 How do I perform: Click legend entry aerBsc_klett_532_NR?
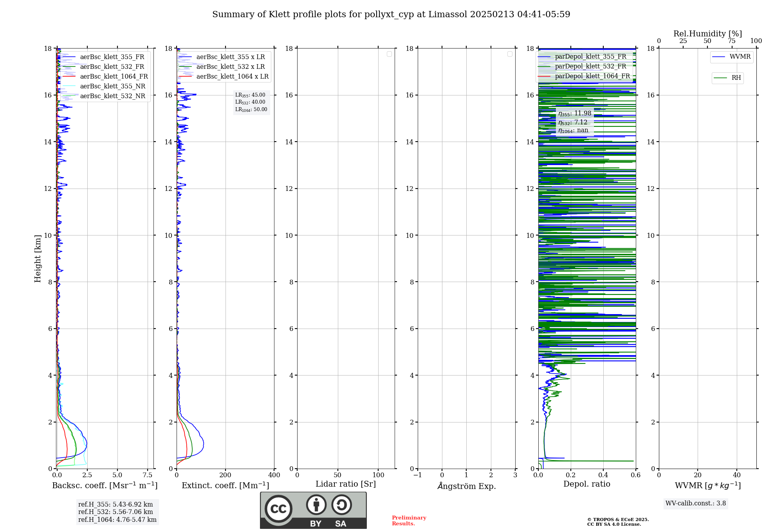pyautogui.click(x=113, y=96)
